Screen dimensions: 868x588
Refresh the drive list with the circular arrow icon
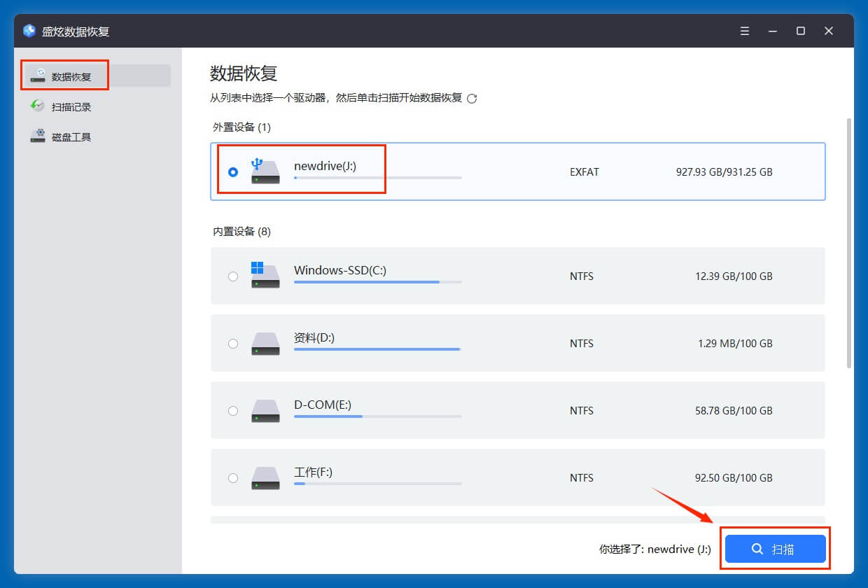472,99
